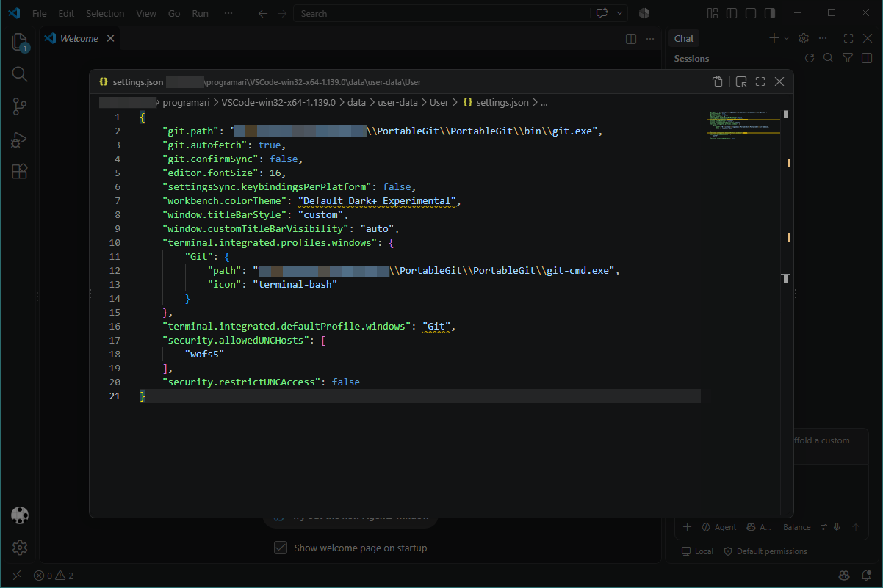Click the hexagon agent icon in title bar
883x588 pixels.
pos(644,13)
